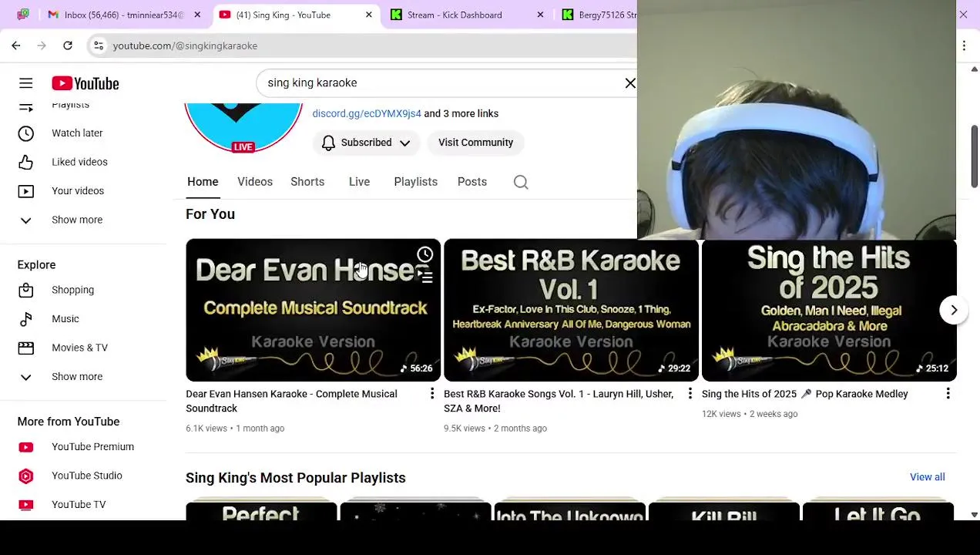Screen dimensions: 980x555
Task: Open the Let It Go playlist thumbnail
Action: (878, 512)
